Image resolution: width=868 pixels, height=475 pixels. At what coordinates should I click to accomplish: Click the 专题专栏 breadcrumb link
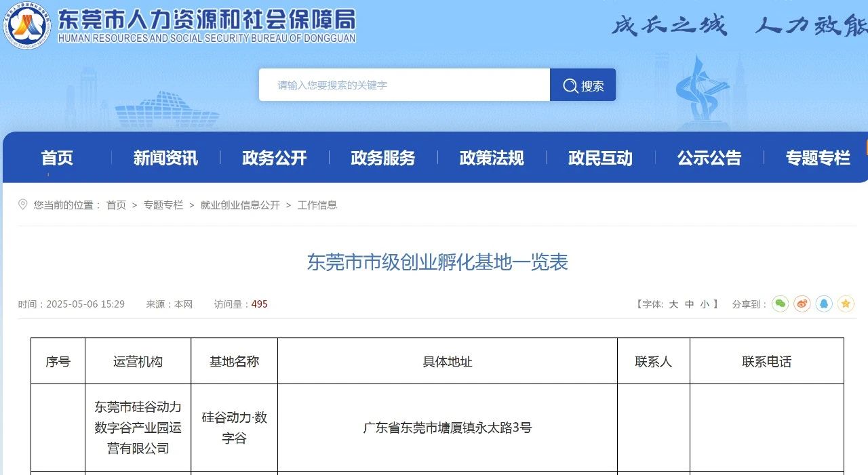163,205
